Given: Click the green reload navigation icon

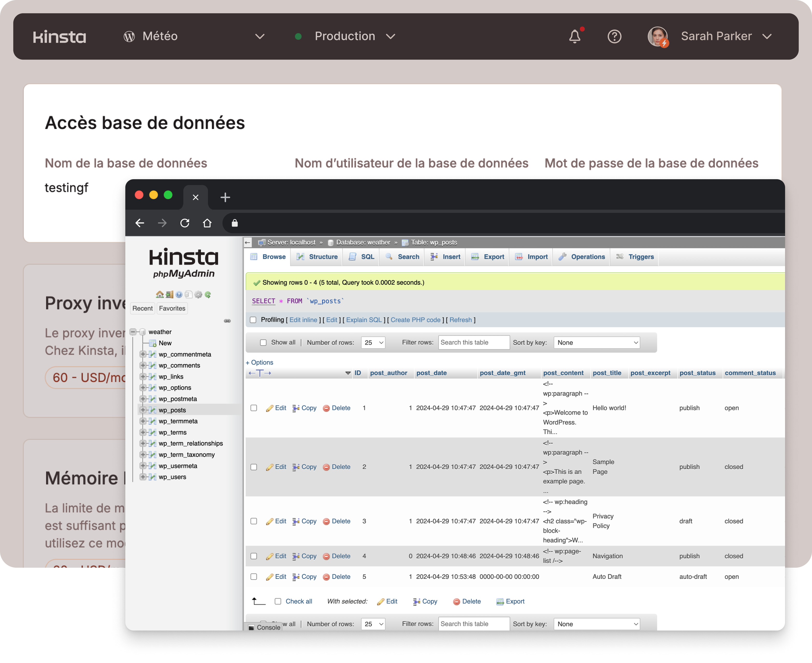Looking at the screenshot, I should click(208, 294).
